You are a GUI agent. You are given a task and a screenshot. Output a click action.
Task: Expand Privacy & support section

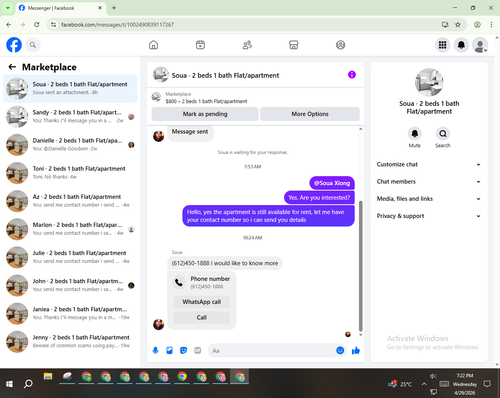(x=429, y=216)
